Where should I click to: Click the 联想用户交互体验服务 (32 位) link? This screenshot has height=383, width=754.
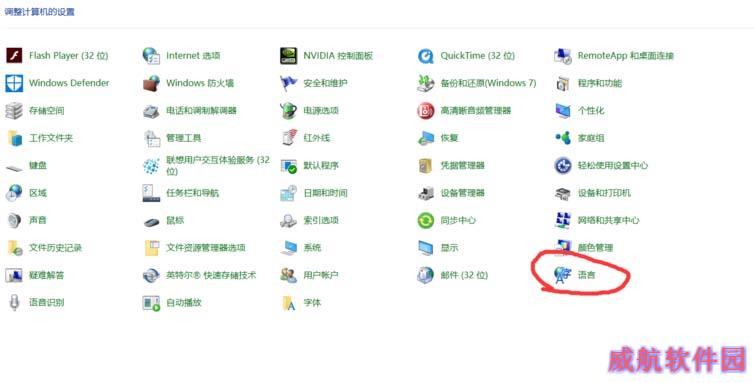coord(218,165)
